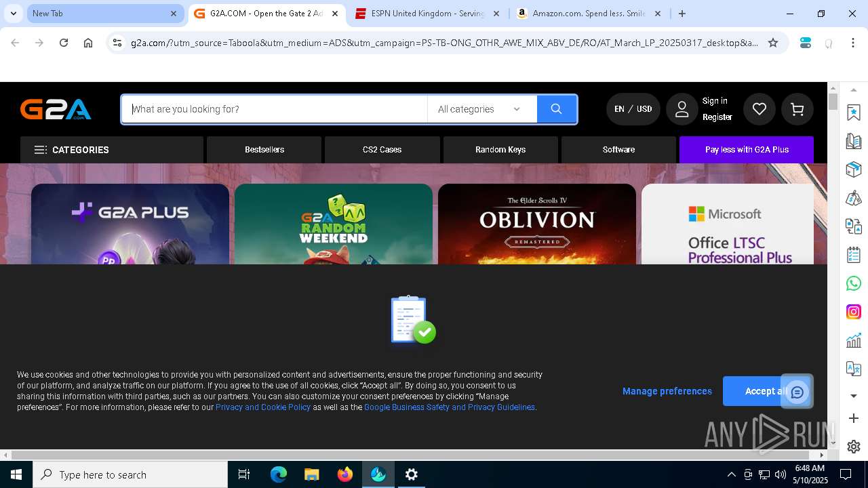The width and height of the screenshot is (868, 488).
Task: Open the G2A Random Weekend card
Action: click(334, 224)
